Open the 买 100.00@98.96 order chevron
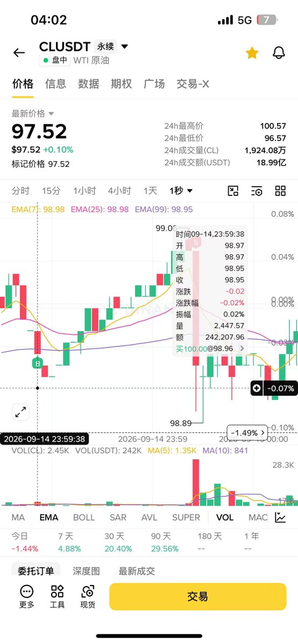This screenshot has width=298, height=644. click(242, 348)
